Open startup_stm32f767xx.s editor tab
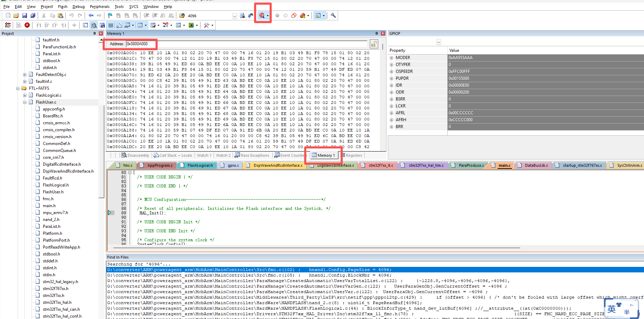 click(x=579, y=165)
